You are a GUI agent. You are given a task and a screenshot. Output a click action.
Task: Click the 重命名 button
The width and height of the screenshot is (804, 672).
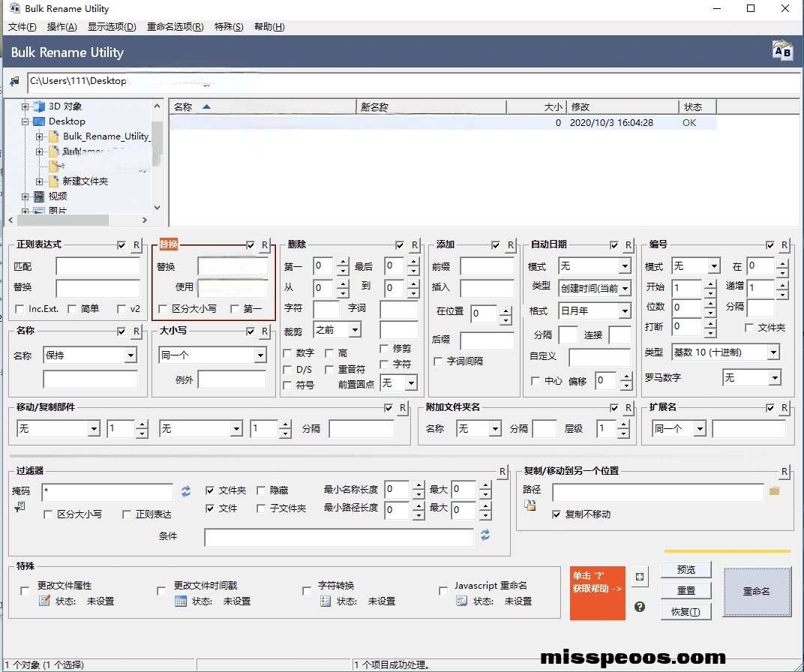pos(756,592)
